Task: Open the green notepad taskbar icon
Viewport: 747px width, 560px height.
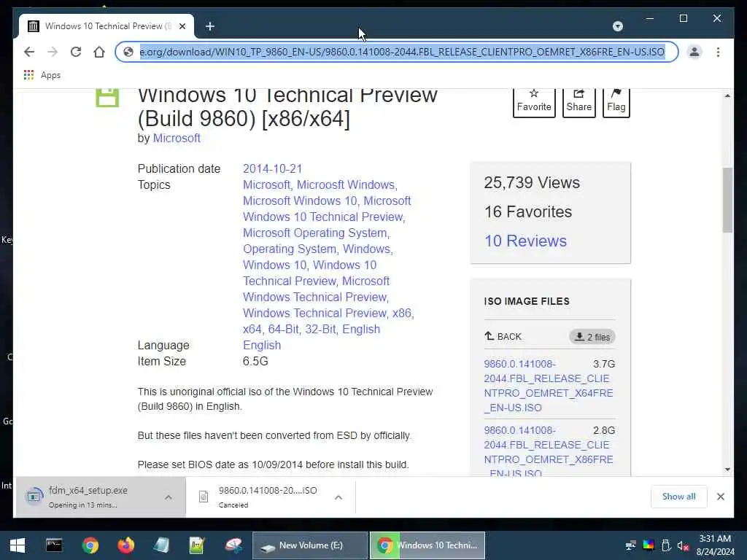Action: [x=197, y=545]
